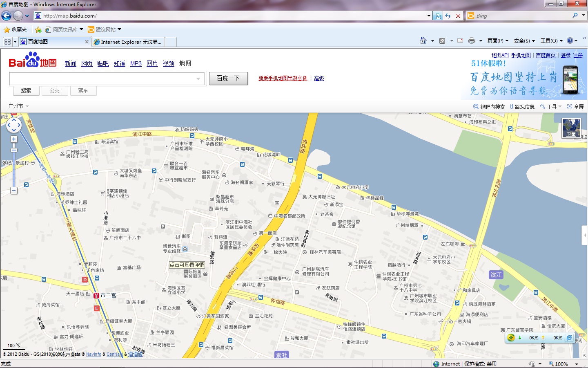Switch to satellite view thumbnail
The image size is (588, 368).
pos(571,128)
